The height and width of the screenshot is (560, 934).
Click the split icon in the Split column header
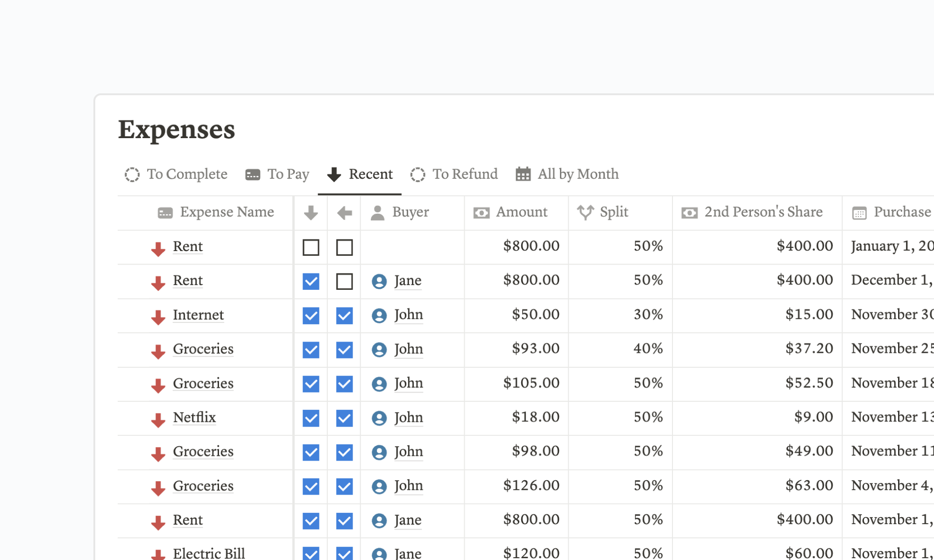[x=586, y=212]
